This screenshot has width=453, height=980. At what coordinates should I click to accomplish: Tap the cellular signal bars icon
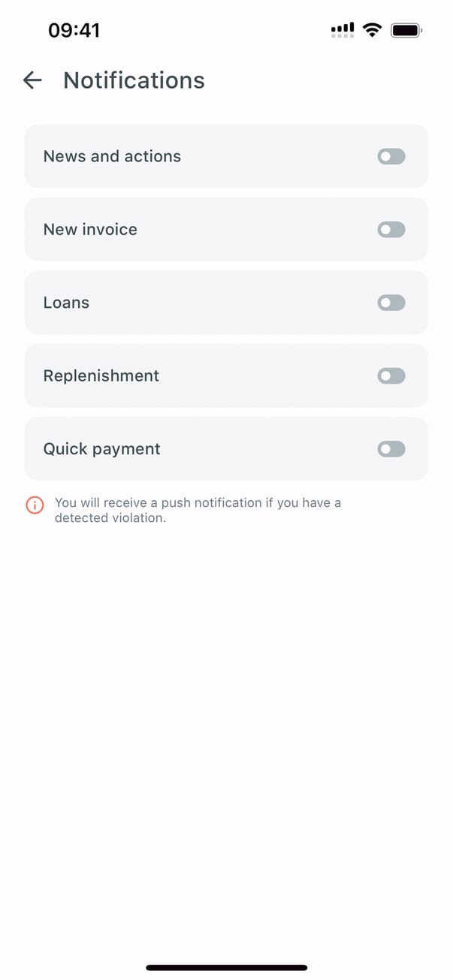343,30
